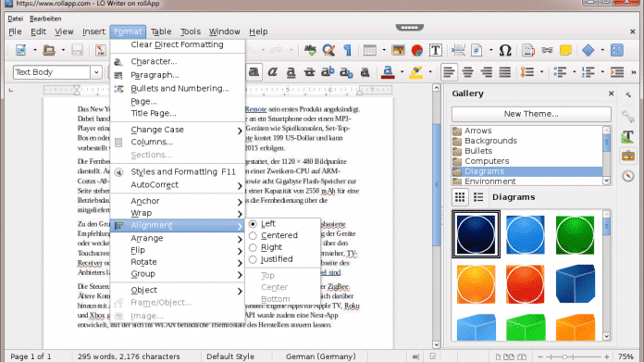Switch Gallery to icon grid view
The width and height of the screenshot is (644, 362).
click(x=460, y=197)
